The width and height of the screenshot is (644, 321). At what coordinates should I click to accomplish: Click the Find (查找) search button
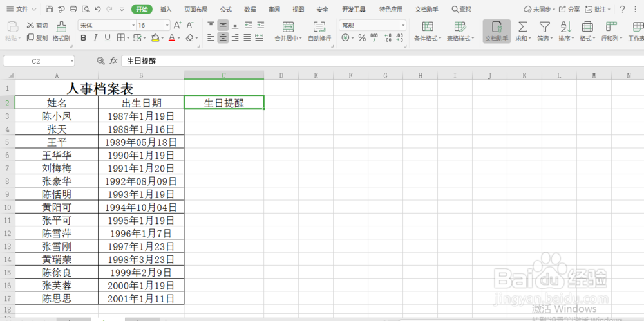(x=461, y=9)
